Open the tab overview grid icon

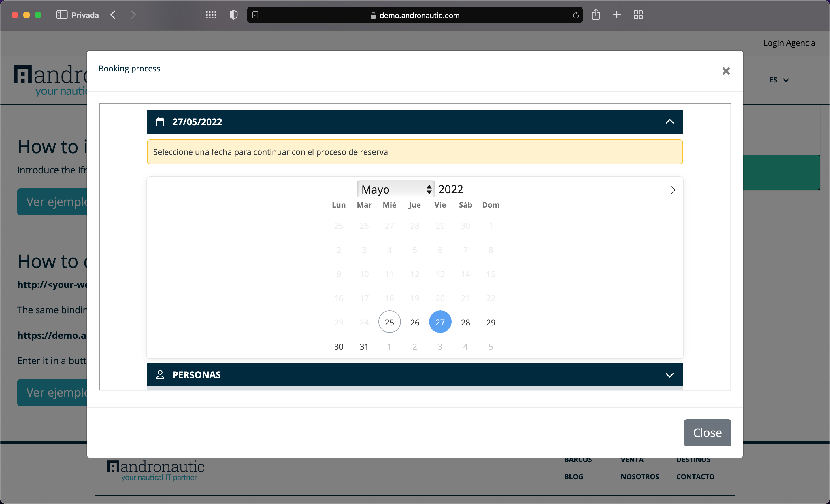tap(638, 15)
